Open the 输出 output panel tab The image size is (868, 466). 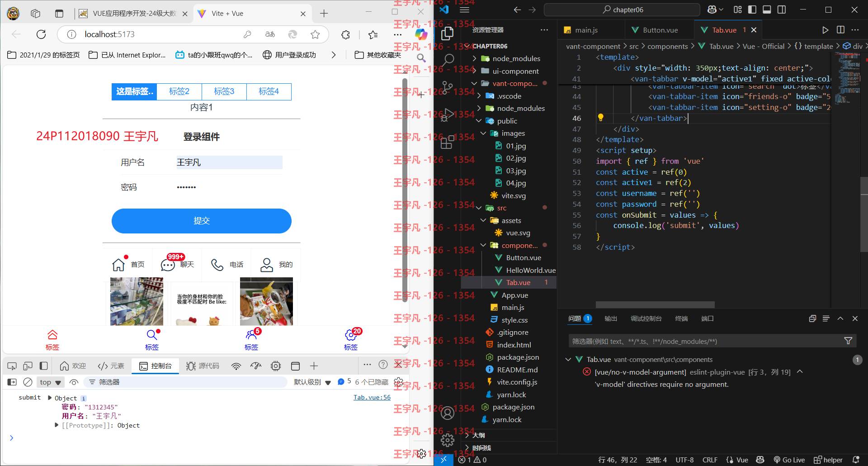pyautogui.click(x=611, y=319)
